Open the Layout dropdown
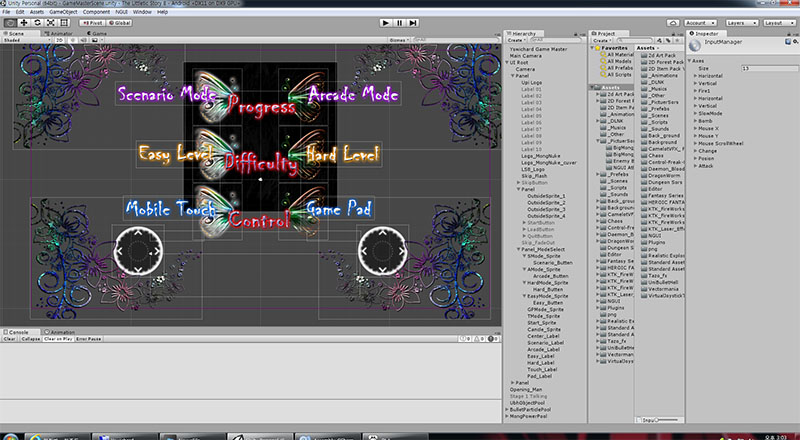This screenshot has width=800, height=440. 780,23
